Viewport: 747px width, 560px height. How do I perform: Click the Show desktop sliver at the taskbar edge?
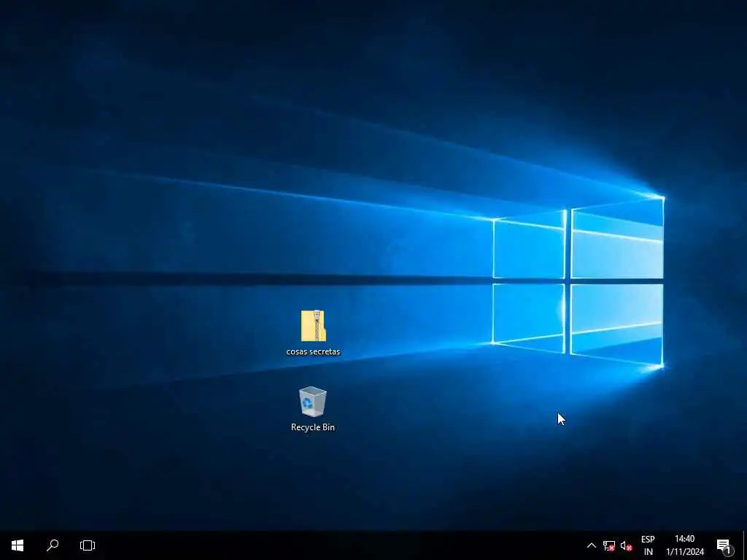point(745,545)
